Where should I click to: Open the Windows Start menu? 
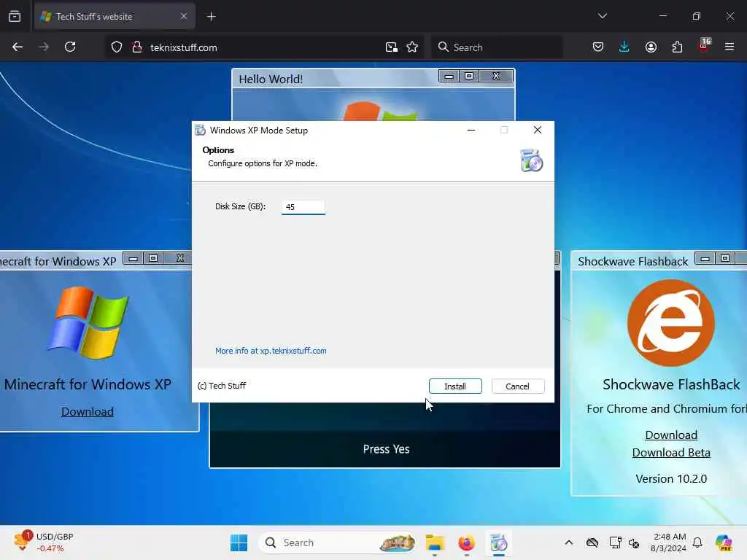239,542
